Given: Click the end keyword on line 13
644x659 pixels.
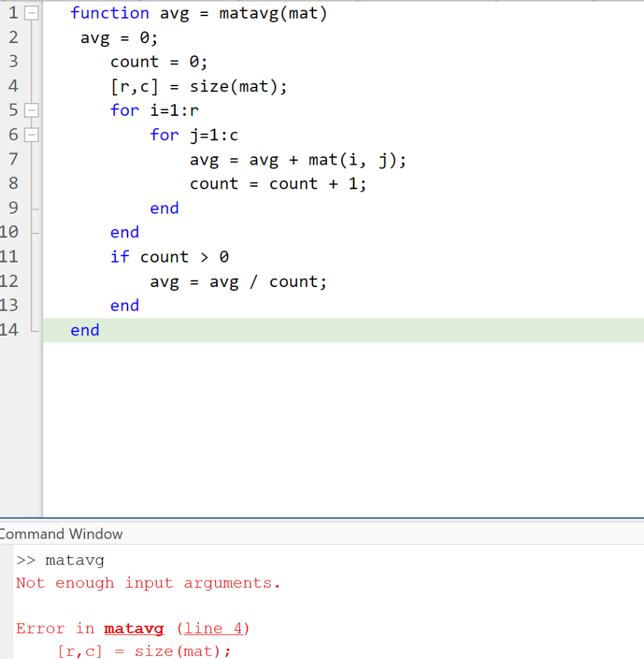Looking at the screenshot, I should 124,305.
